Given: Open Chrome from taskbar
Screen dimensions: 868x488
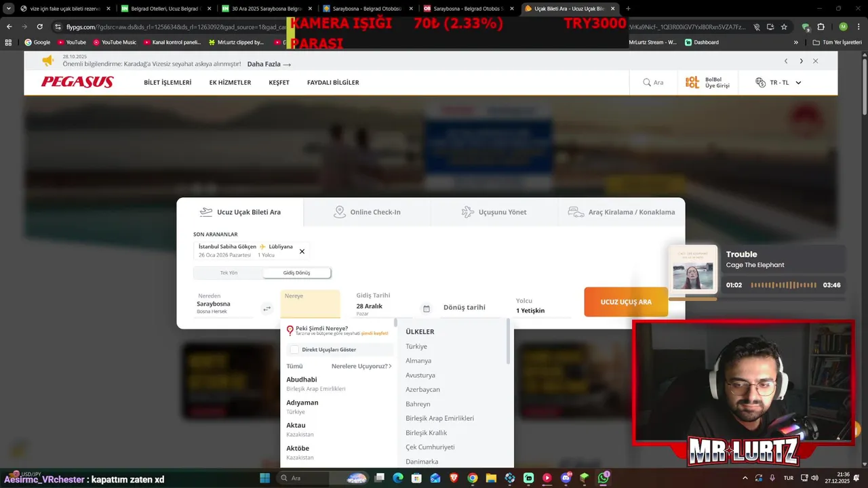Looking at the screenshot, I should point(473,478).
